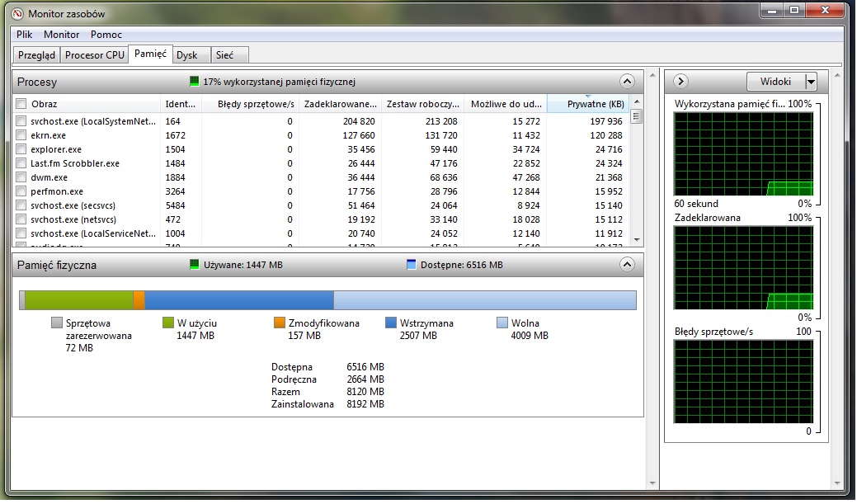This screenshot has width=857, height=504.
Task: Sort by Możliwe do ud... column
Action: pyautogui.click(x=506, y=104)
